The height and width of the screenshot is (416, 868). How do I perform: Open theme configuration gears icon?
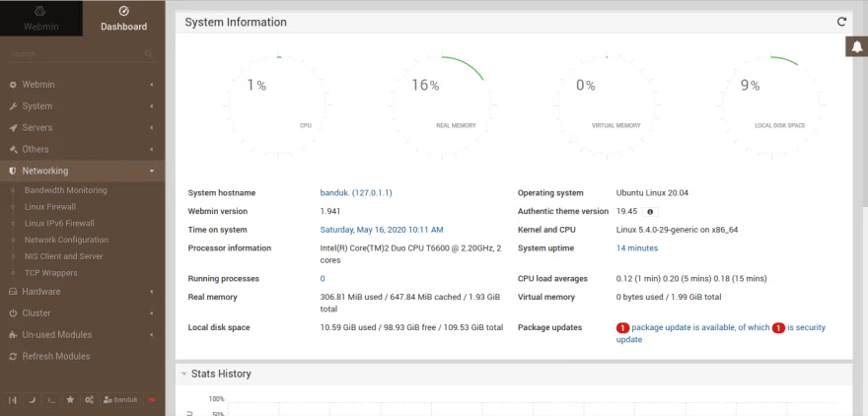coord(89,399)
